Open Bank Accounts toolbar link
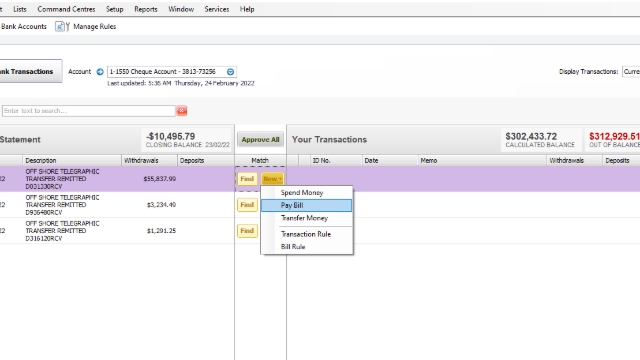 tap(24, 27)
